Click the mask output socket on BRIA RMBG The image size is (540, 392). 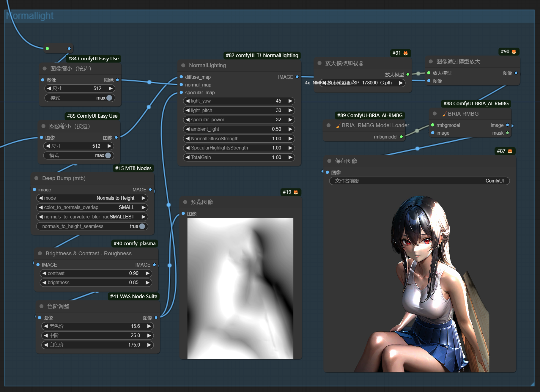507,133
